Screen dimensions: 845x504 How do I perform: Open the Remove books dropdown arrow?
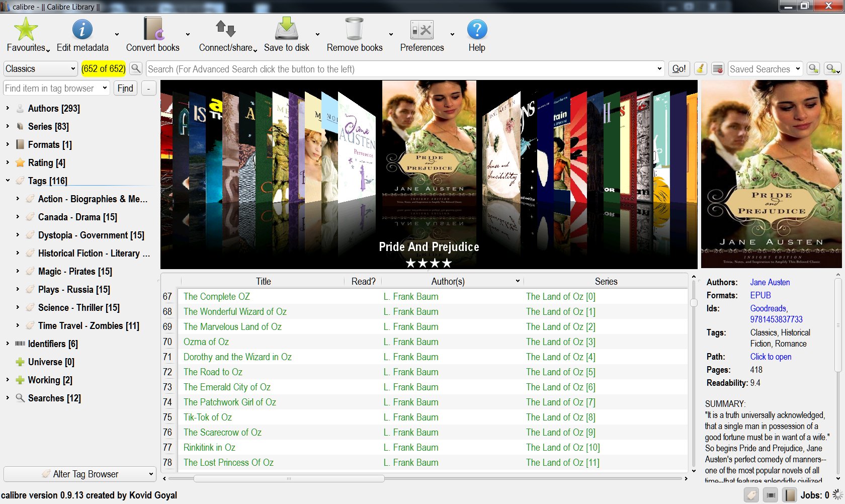tap(391, 34)
